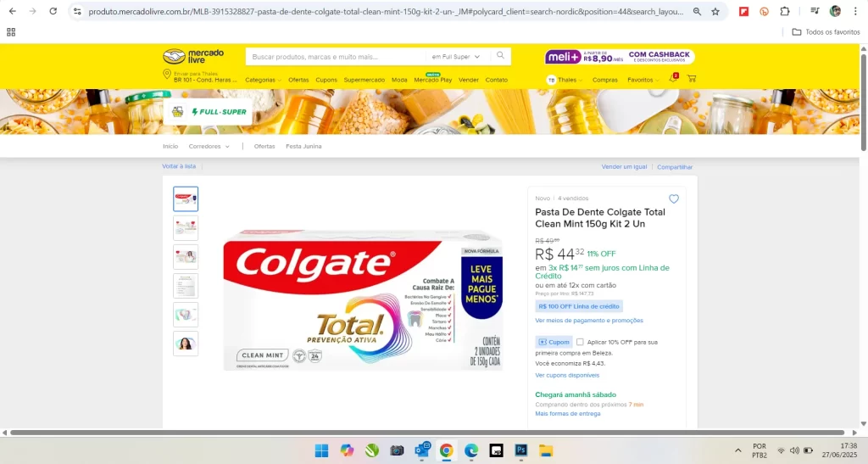Image resolution: width=868 pixels, height=464 pixels.
Task: Click the main Colgate product image
Action: (363, 299)
